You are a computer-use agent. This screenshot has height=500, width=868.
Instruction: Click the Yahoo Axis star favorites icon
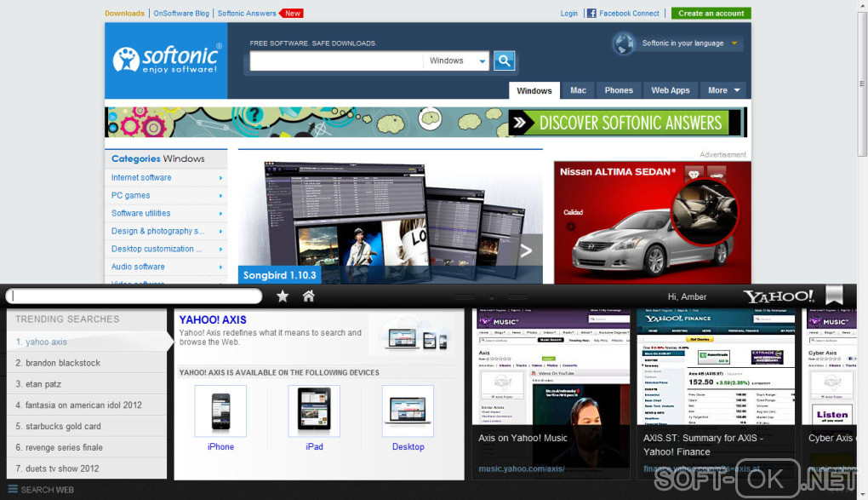pos(283,296)
